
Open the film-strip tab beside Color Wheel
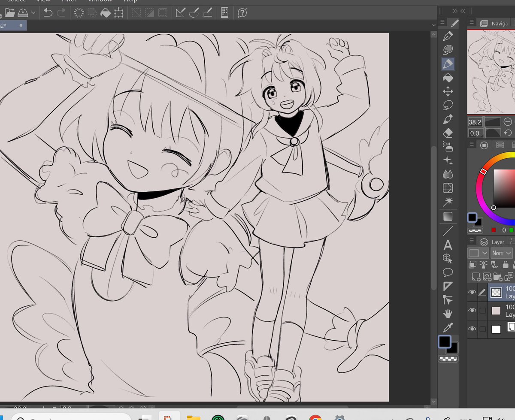[x=500, y=145]
